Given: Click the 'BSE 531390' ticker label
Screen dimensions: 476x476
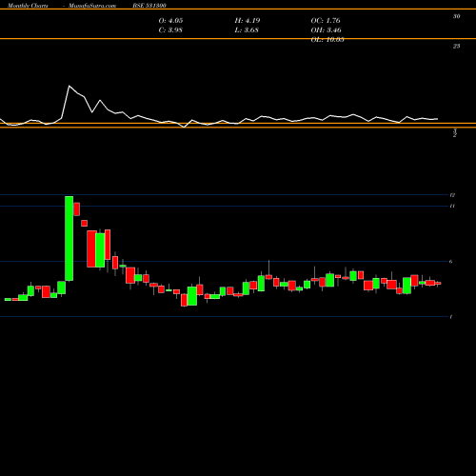Looking at the screenshot, I should click(x=149, y=6).
